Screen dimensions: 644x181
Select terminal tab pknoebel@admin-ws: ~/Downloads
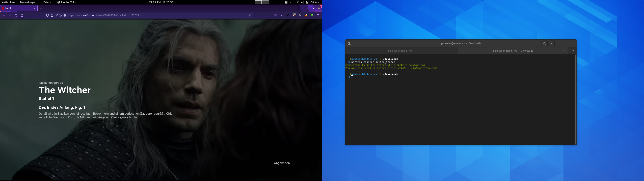tap(513, 51)
